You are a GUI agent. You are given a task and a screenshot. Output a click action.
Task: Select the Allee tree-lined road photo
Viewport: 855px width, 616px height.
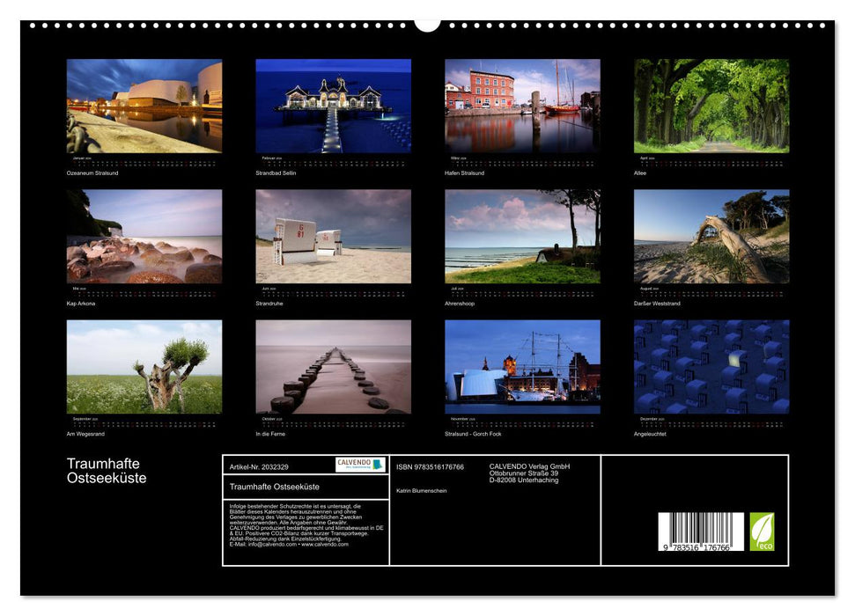711,106
